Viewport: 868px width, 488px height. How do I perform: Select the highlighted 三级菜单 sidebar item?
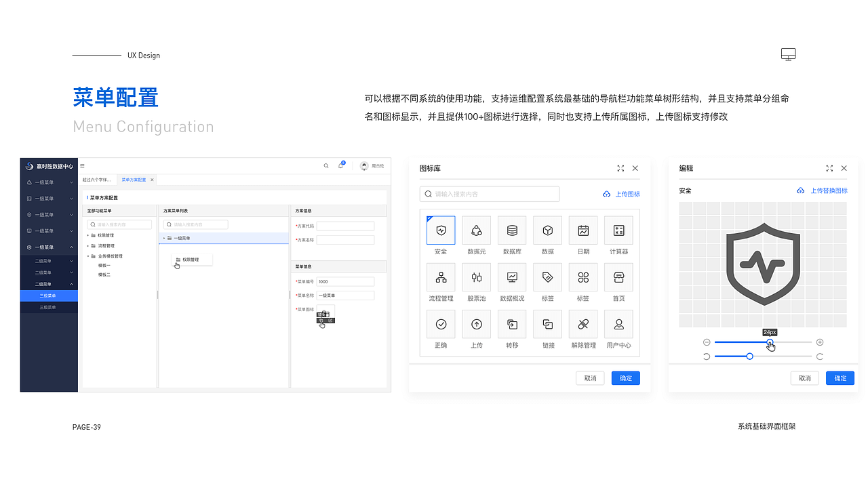[x=49, y=296]
